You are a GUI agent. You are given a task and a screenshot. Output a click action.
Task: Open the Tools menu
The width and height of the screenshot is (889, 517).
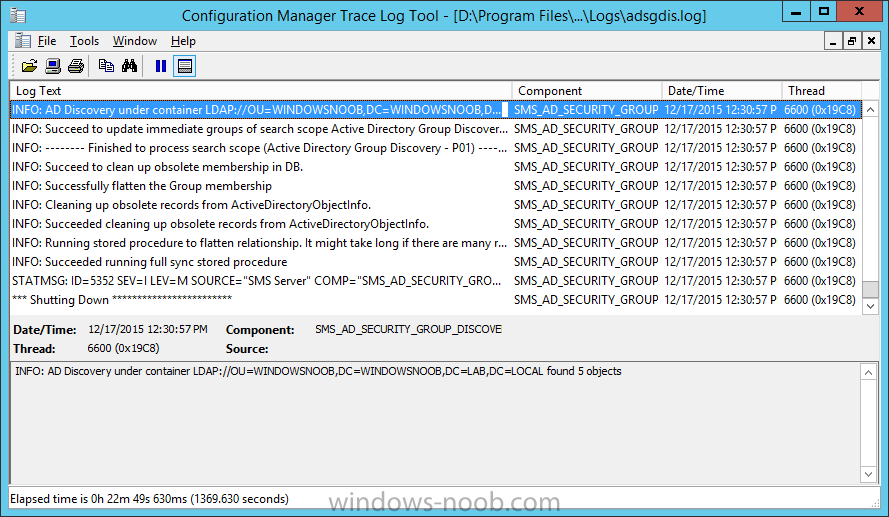tap(84, 41)
